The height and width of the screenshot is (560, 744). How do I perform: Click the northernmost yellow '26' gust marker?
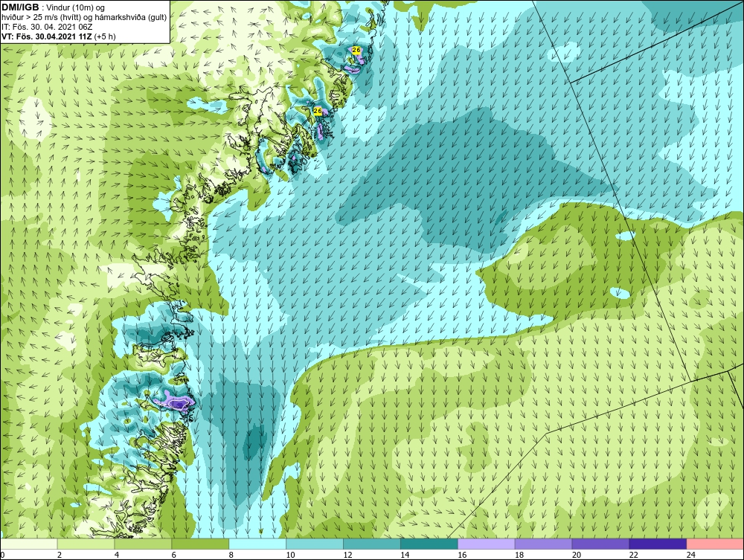coord(356,50)
